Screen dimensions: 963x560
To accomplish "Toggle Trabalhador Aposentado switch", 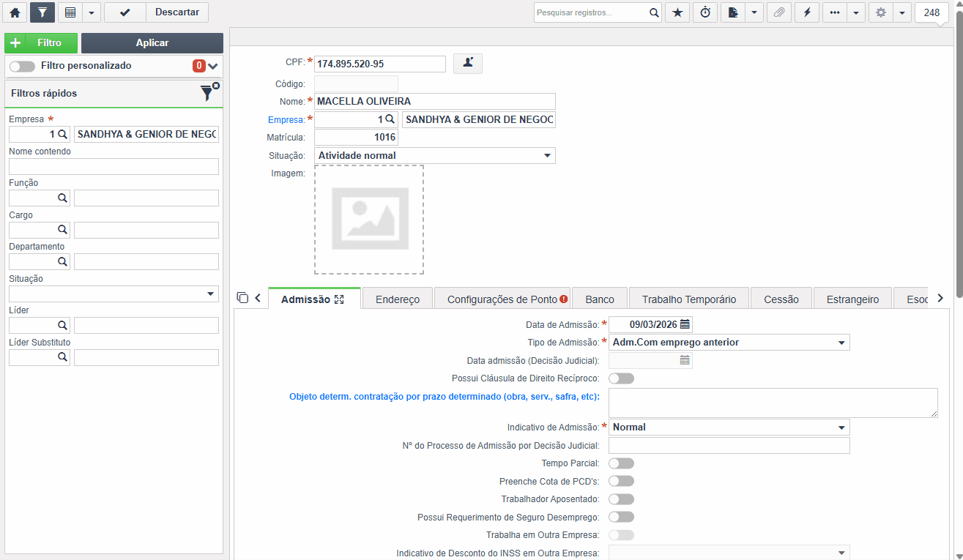I will click(621, 499).
